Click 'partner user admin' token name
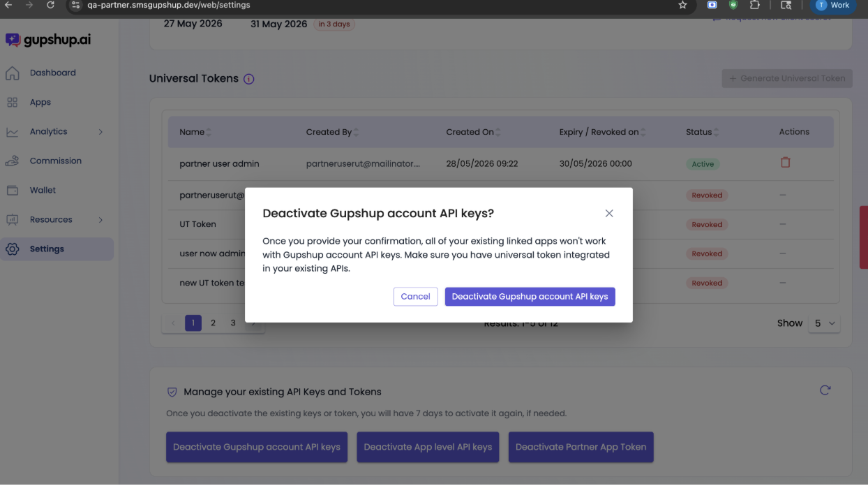The image size is (868, 486). [x=219, y=163]
